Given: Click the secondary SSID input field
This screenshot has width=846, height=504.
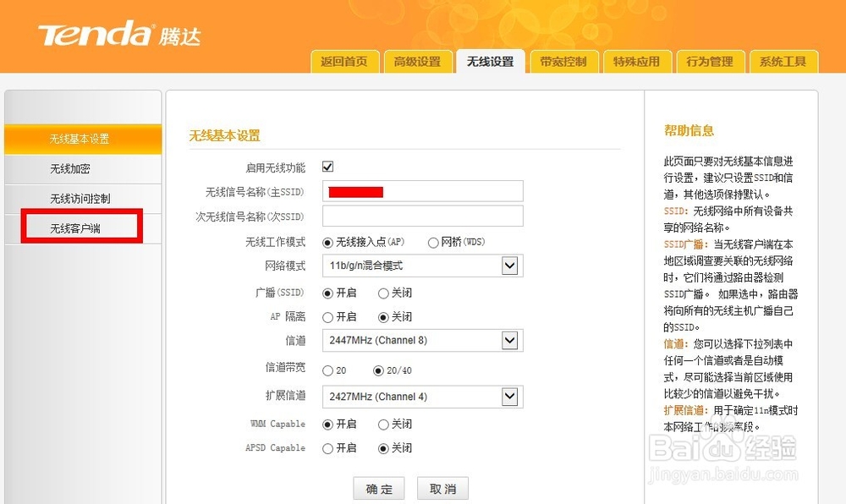Looking at the screenshot, I should 420,216.
